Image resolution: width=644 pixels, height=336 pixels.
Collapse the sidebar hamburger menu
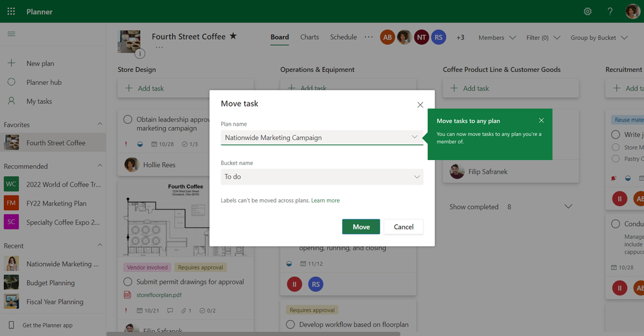[12, 34]
